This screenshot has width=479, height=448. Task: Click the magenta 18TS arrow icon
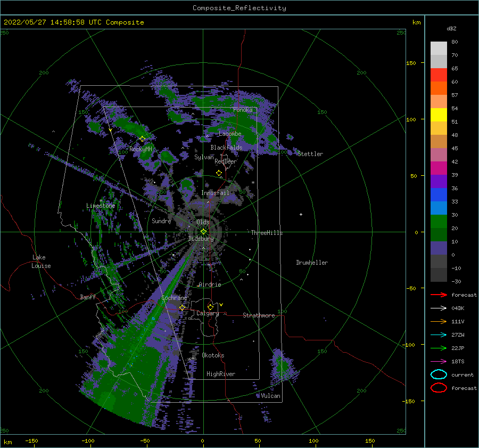point(439,362)
